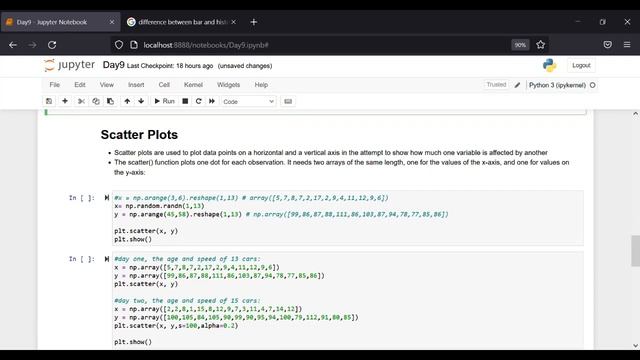Click the Python logo icon

click(550, 65)
